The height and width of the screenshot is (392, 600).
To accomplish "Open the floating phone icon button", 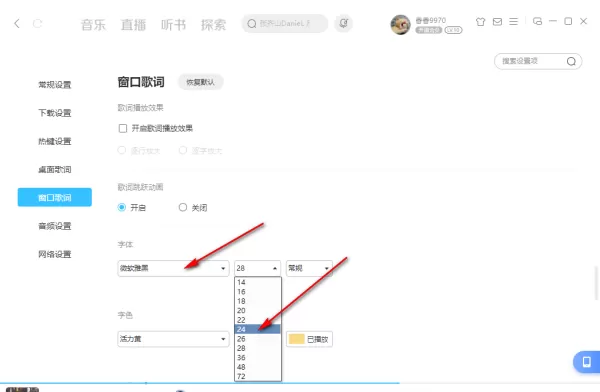I will coord(587,362).
